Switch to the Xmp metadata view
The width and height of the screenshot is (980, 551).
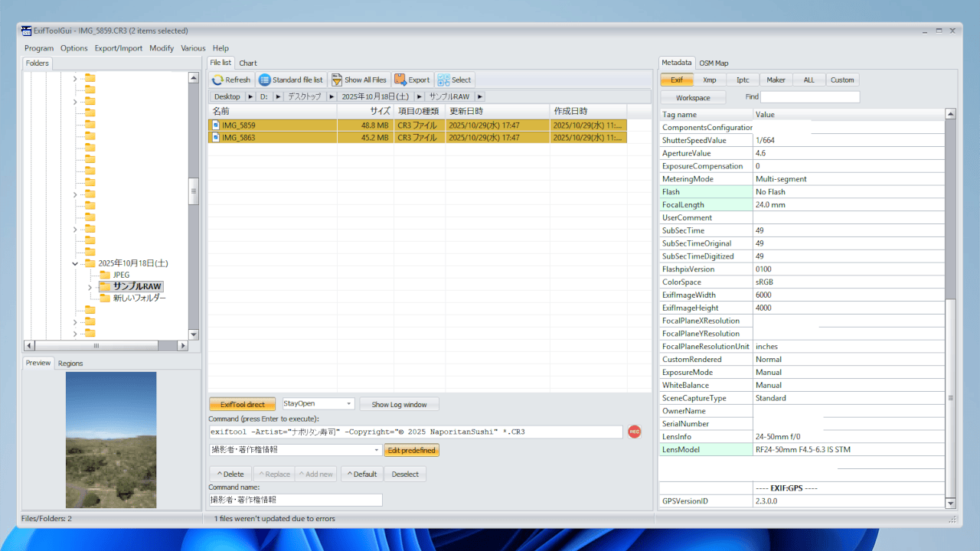(710, 79)
